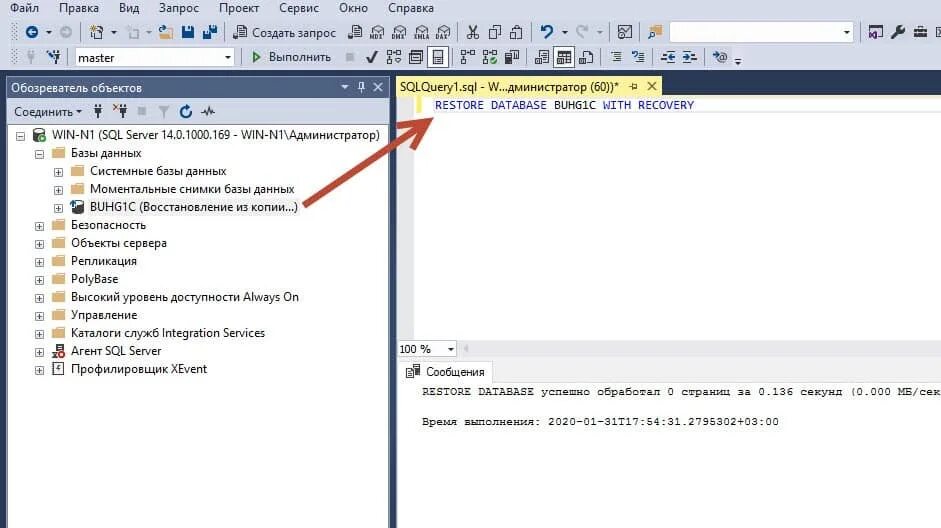Collapse the Базы данных folder
The image size is (941, 528).
(40, 154)
